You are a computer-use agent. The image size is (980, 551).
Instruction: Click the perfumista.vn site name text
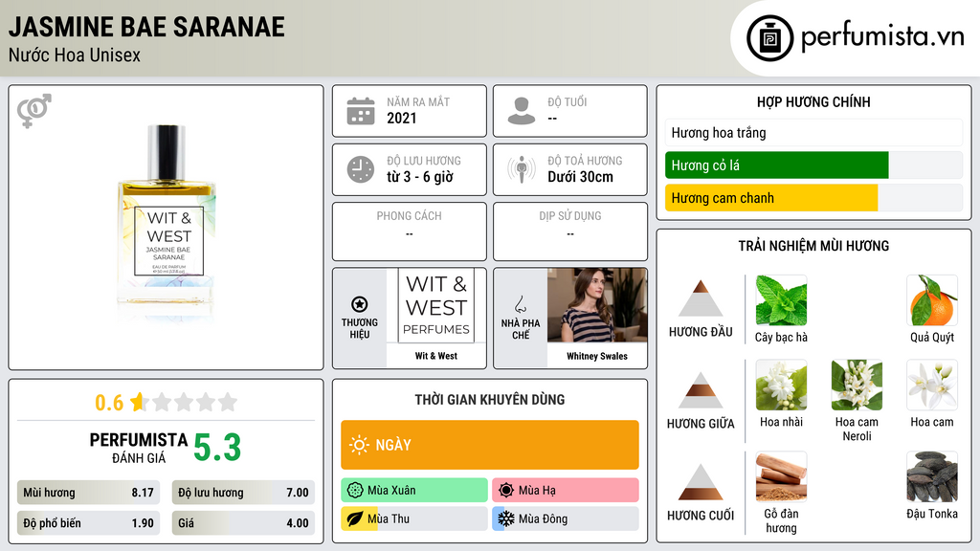coord(882,36)
